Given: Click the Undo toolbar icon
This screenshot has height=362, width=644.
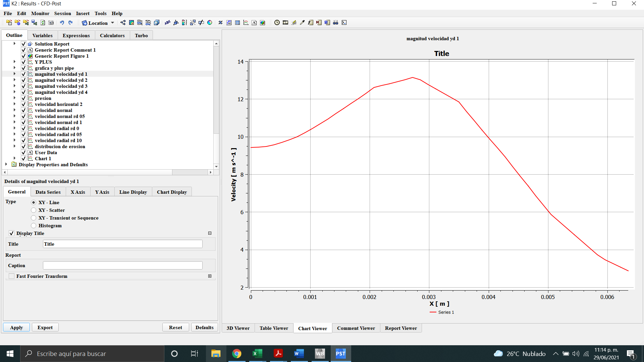Looking at the screenshot, I should (62, 23).
